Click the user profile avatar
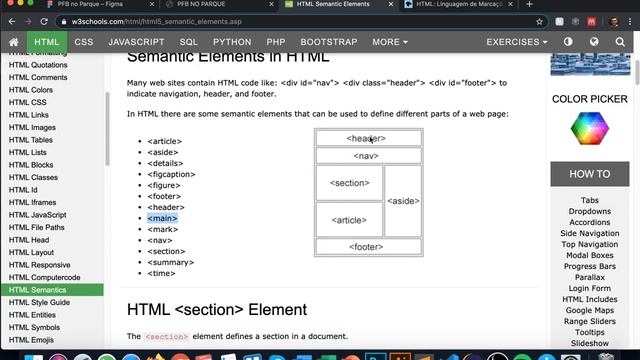640x360 pixels. [x=614, y=22]
